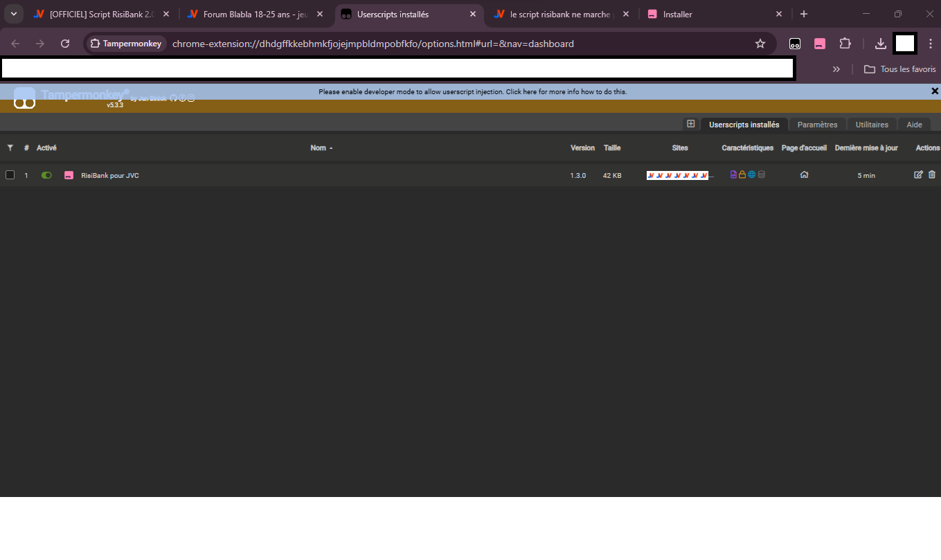Click the Tampermonkey site info chip
Viewport: 941px width, 560px height.
(126, 44)
